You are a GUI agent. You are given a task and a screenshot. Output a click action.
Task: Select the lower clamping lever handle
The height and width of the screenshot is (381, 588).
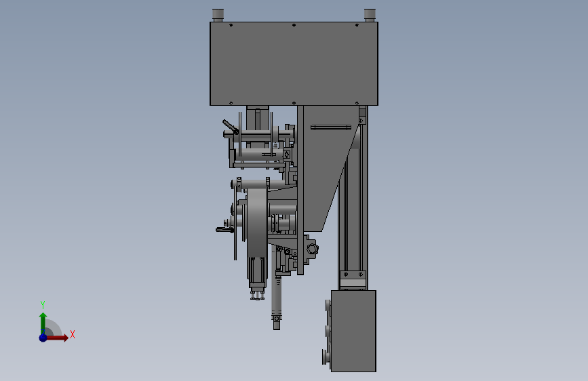[224, 229]
